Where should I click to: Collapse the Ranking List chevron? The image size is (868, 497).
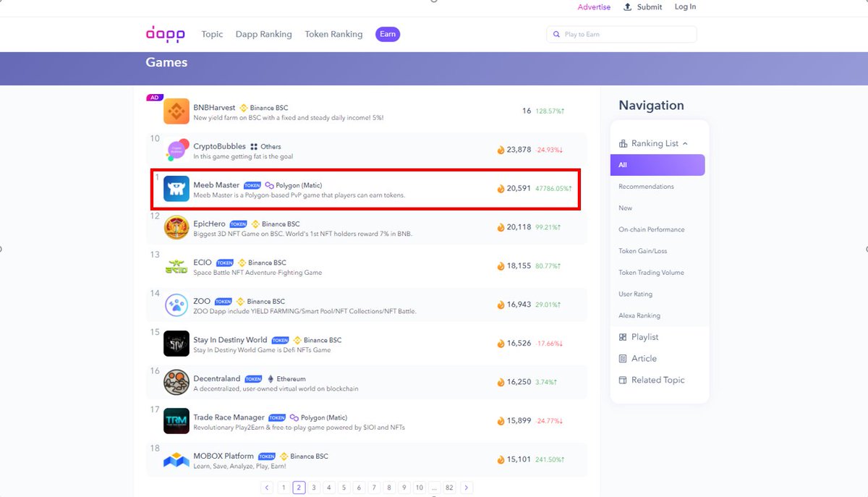(x=685, y=143)
